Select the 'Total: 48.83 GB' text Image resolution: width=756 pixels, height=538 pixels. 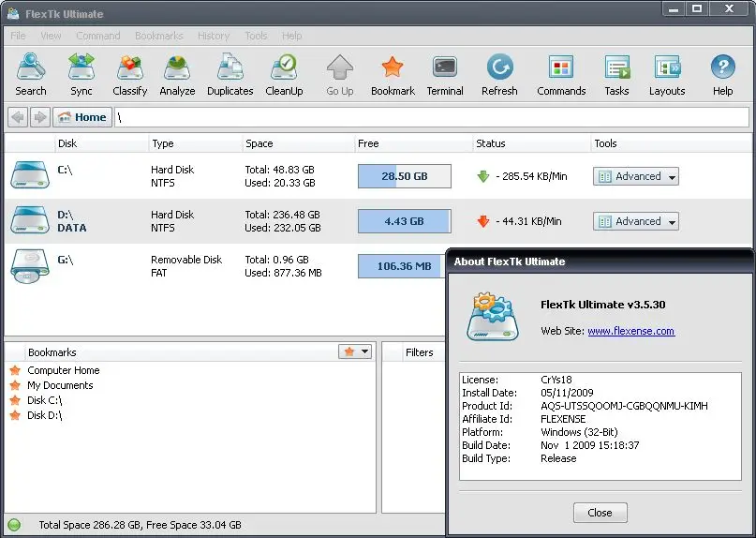(280, 170)
